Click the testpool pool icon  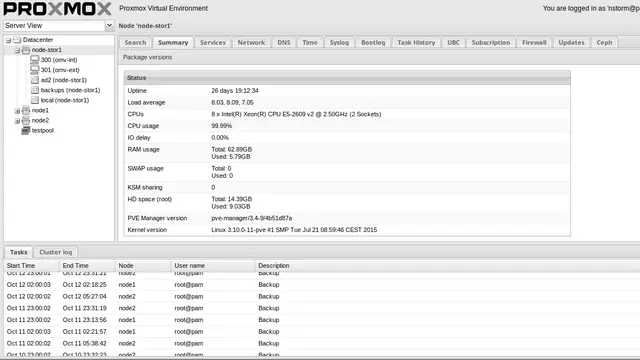[26, 131]
